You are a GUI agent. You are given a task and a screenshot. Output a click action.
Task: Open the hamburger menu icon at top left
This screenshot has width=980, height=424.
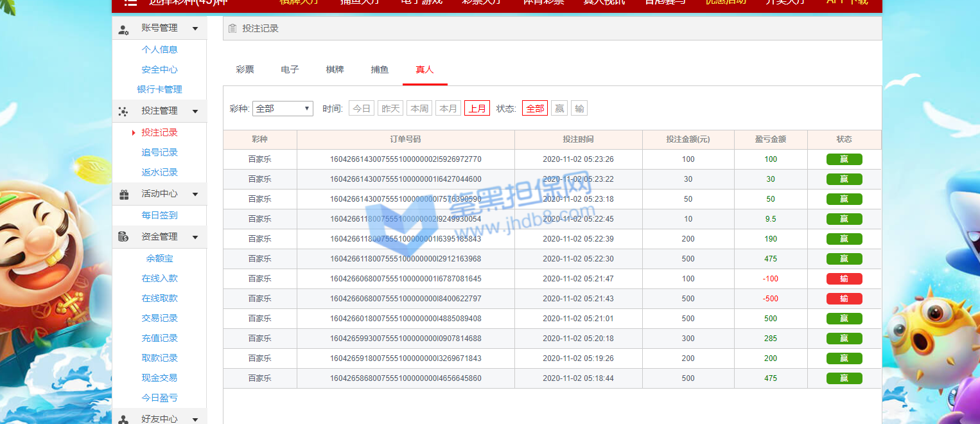(x=130, y=3)
